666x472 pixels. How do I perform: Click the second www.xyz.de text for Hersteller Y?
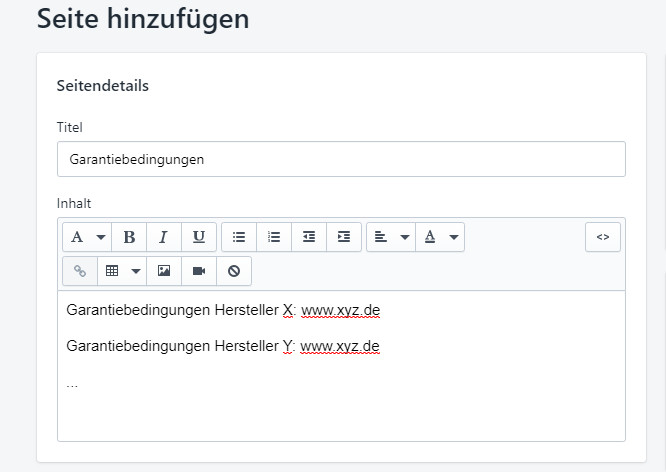340,347
